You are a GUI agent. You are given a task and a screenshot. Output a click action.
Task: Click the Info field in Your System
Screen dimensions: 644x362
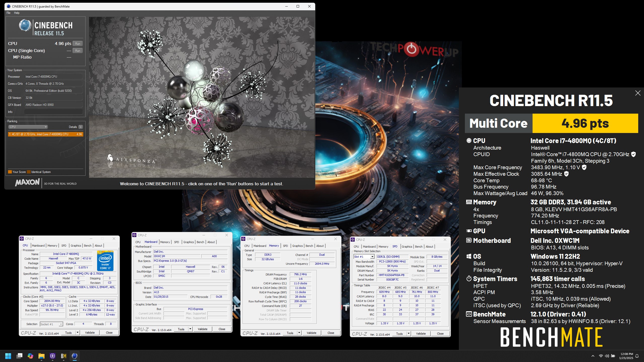pos(54,112)
